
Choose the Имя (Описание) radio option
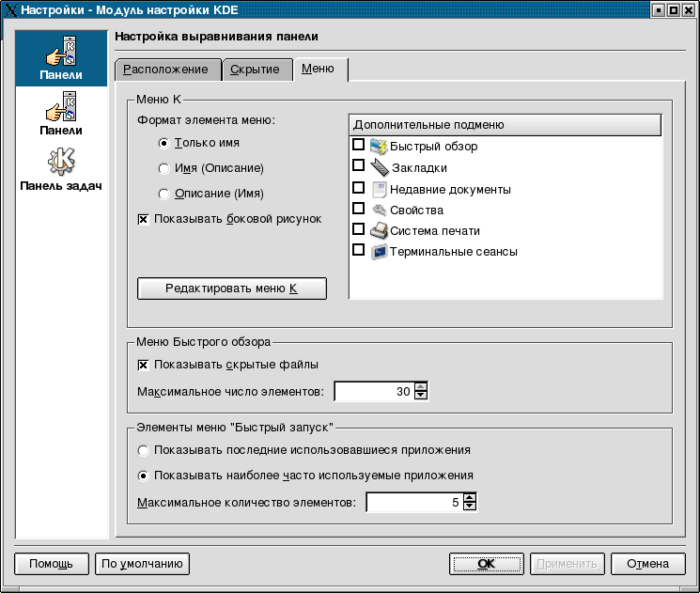164,168
